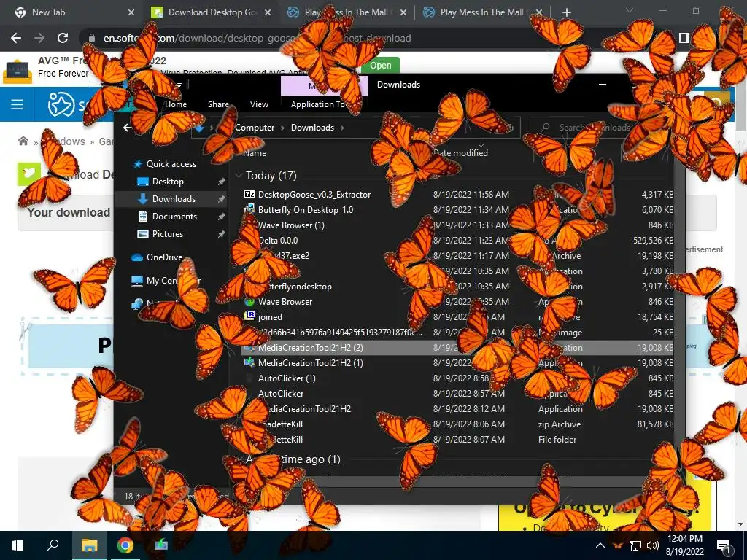Click the green Open ad button
This screenshot has width=747, height=560.
(x=381, y=65)
